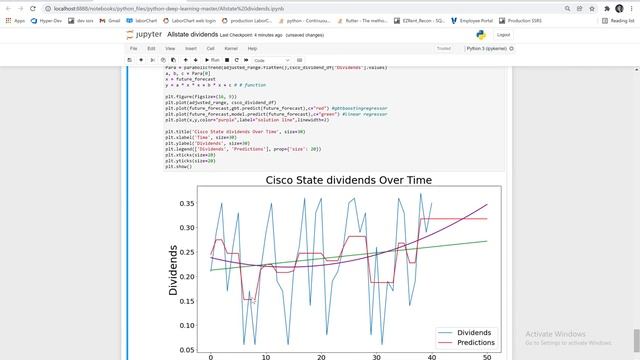Go back with the browser back arrow
Viewport: 640px width, 360px height.
point(8,8)
